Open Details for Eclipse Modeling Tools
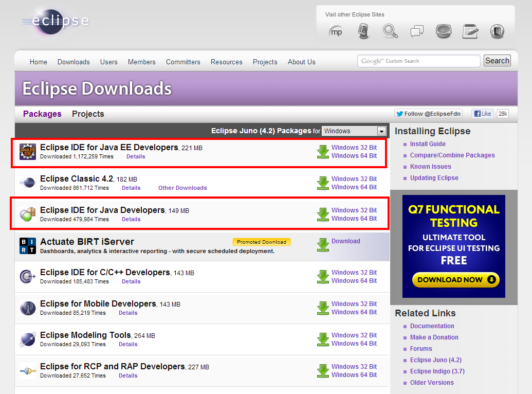Image resolution: width=532 pixels, height=394 pixels. pos(128,344)
